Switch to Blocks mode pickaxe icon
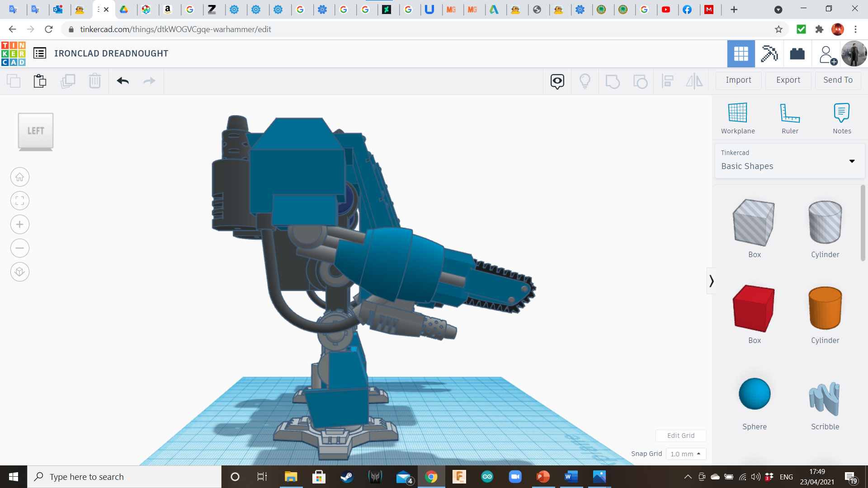 point(769,54)
